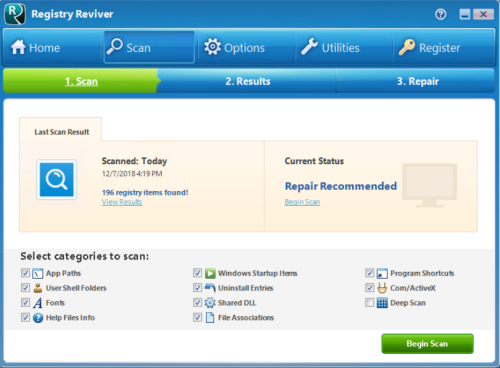Click the Repair Recommended status text

pyautogui.click(x=341, y=186)
